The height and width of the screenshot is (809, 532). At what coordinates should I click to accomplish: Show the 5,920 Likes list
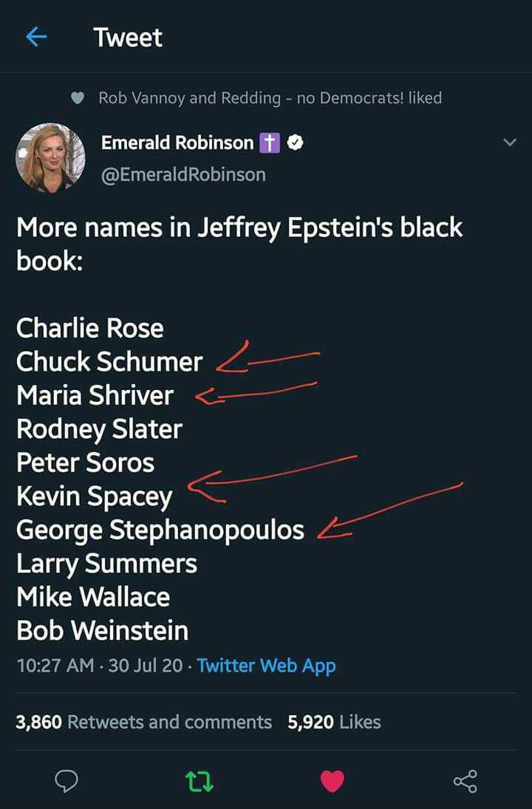tap(334, 722)
